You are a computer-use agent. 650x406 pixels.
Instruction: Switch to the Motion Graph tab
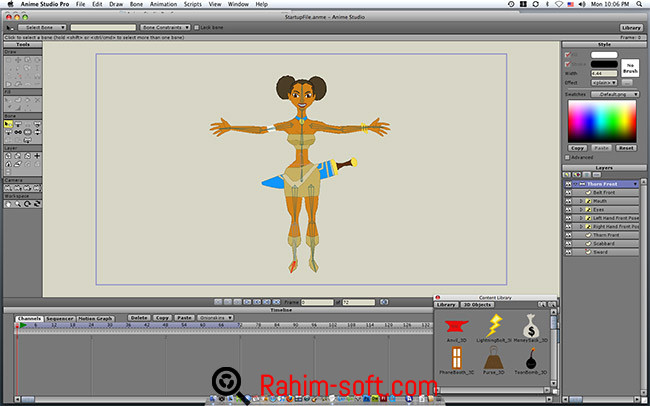pyautogui.click(x=96, y=317)
